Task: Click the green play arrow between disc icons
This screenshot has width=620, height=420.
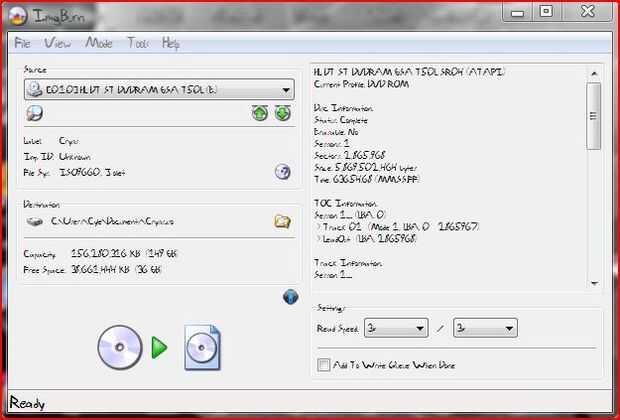Action: coord(159,348)
